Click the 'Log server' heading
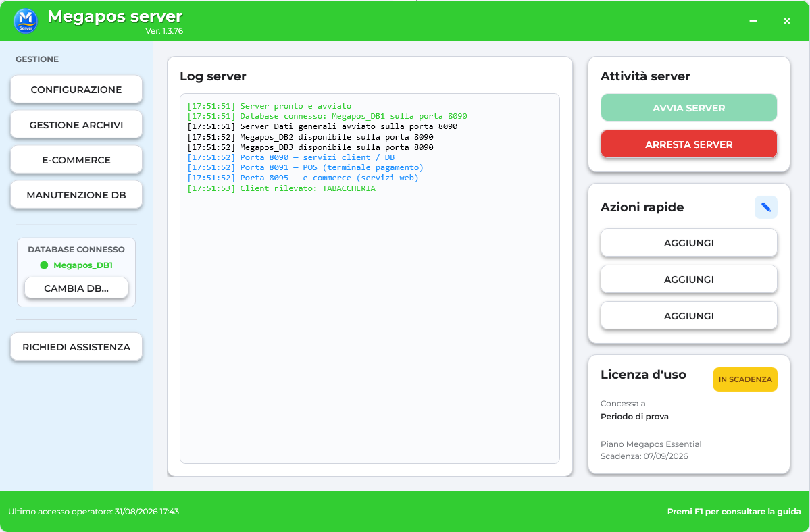This screenshot has height=532, width=810. [x=213, y=76]
